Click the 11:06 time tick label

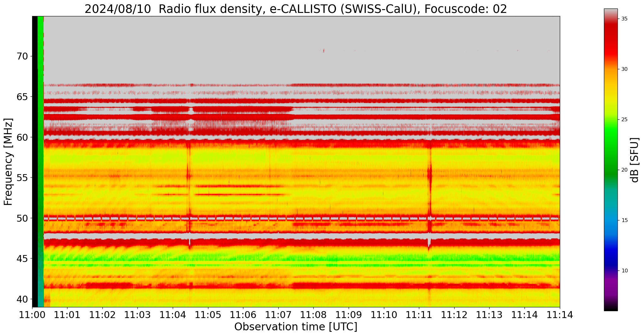coord(243,315)
